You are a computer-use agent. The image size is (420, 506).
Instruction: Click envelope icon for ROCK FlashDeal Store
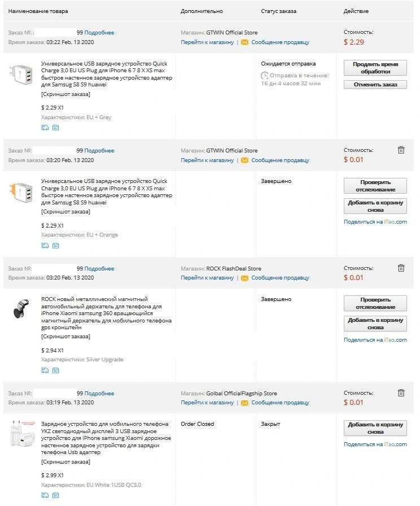tap(244, 278)
